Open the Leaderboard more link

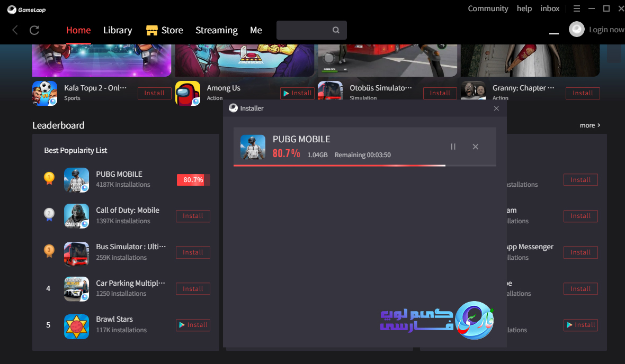pyautogui.click(x=590, y=125)
